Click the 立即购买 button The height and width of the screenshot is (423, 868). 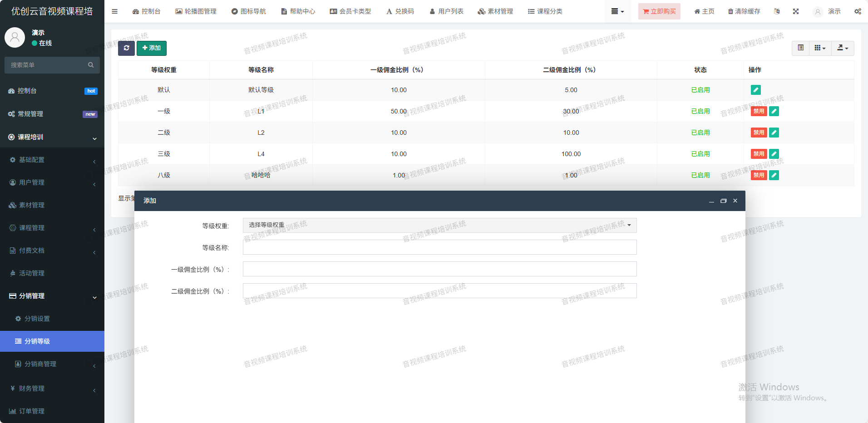(659, 11)
